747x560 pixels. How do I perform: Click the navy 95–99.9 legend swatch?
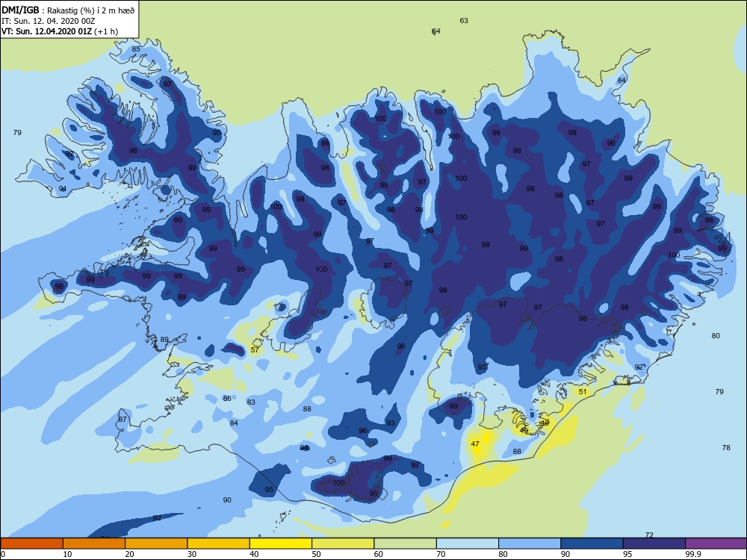pyautogui.click(x=654, y=544)
